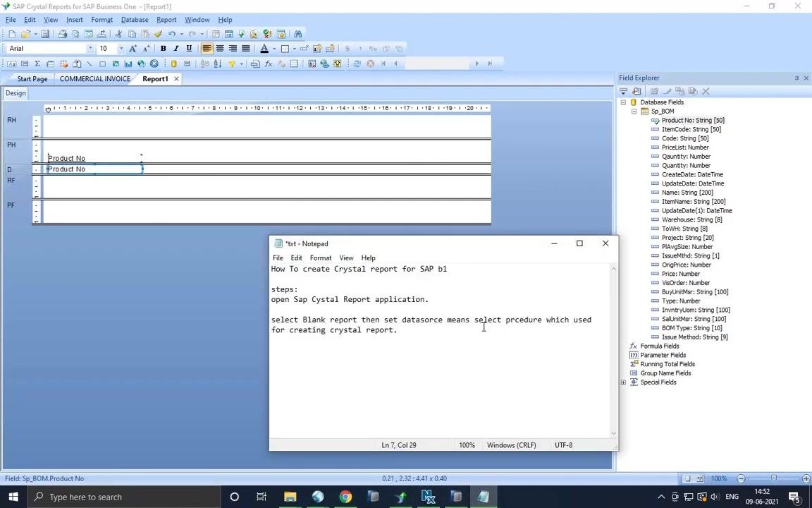Toggle Align Right button
812x508 pixels.
233,49
